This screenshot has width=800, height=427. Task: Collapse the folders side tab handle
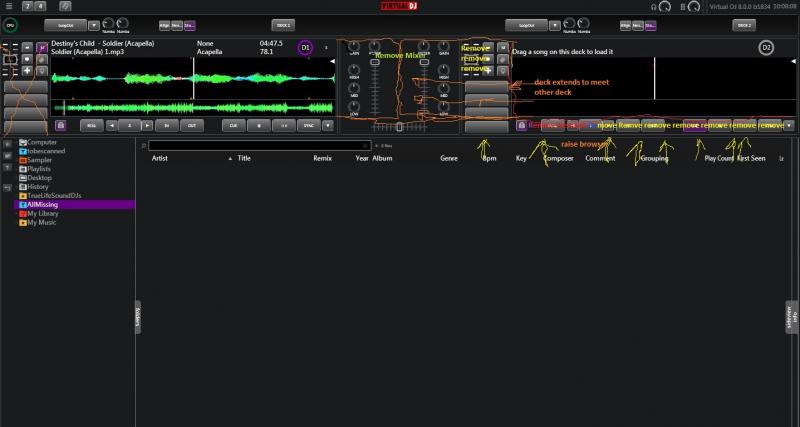(x=138, y=317)
